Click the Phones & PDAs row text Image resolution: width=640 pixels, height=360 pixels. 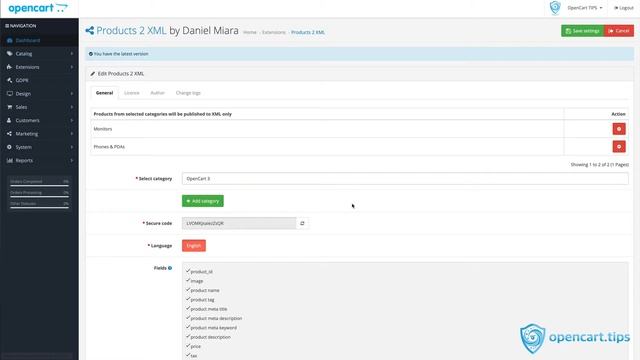click(109, 147)
